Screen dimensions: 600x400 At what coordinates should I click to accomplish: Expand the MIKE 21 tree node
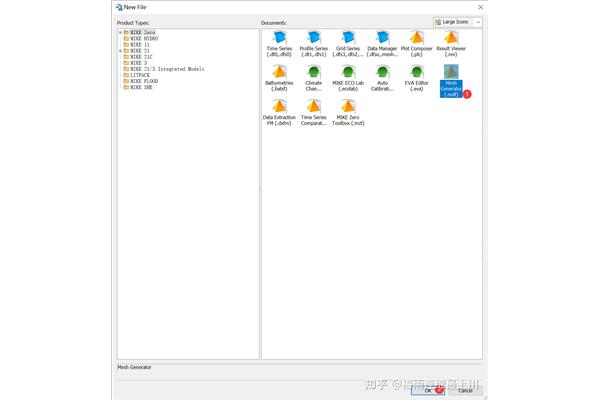tap(120, 51)
